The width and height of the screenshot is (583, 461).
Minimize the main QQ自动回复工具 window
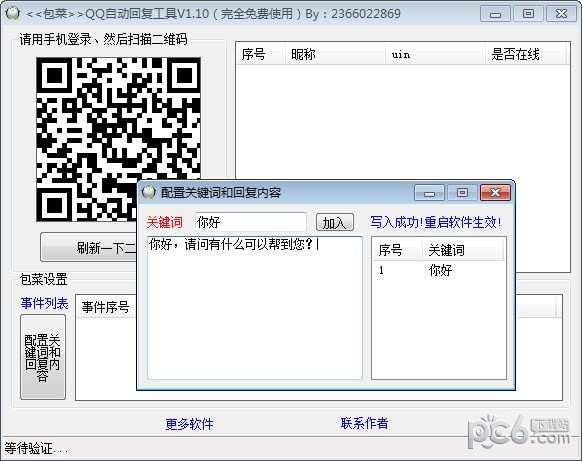click(x=495, y=14)
